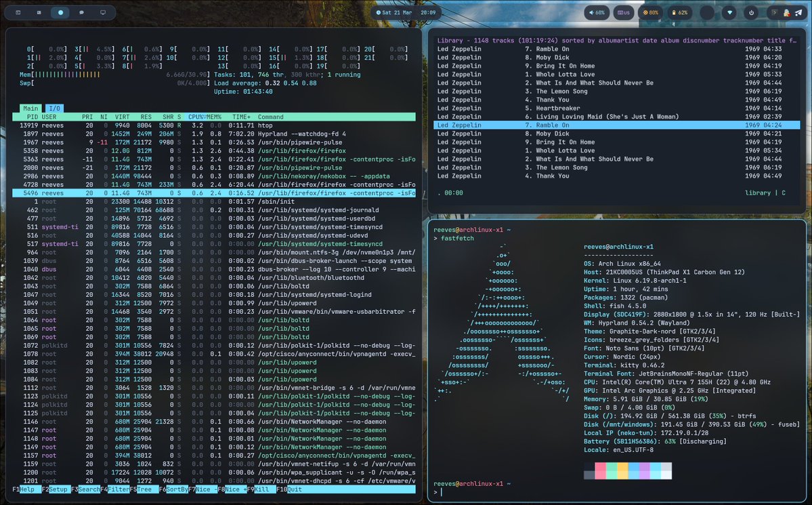Toggle F5 Tree view in htop
The width and height of the screenshot is (812, 505).
coord(144,489)
